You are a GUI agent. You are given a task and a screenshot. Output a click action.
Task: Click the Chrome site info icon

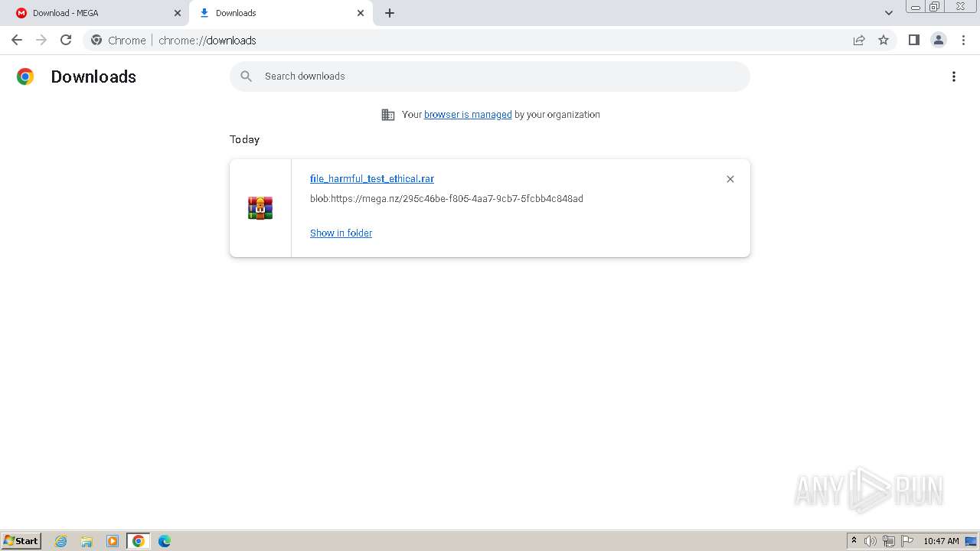click(x=96, y=41)
